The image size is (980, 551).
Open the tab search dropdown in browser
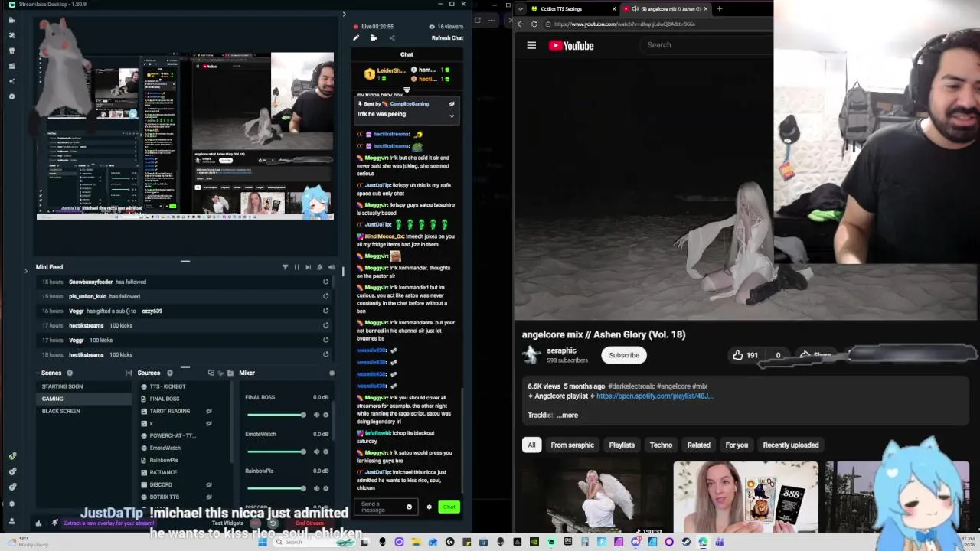coord(521,9)
